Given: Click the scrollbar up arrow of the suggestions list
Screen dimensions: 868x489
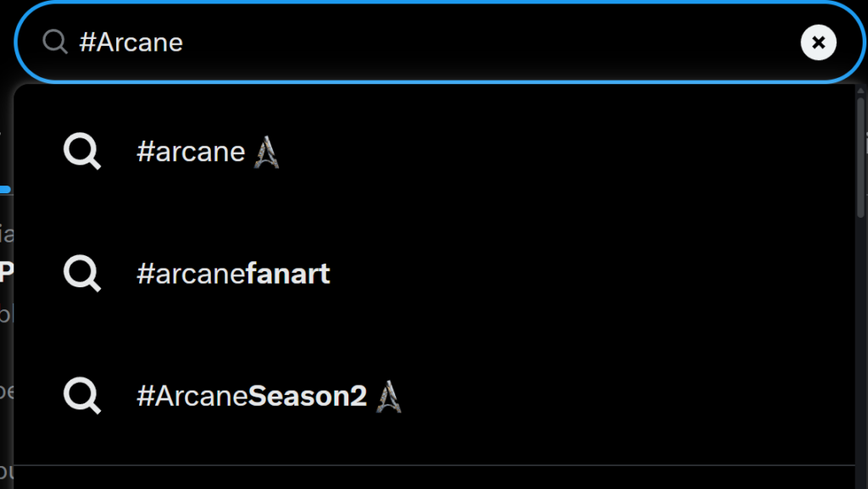Looking at the screenshot, I should click(x=860, y=91).
